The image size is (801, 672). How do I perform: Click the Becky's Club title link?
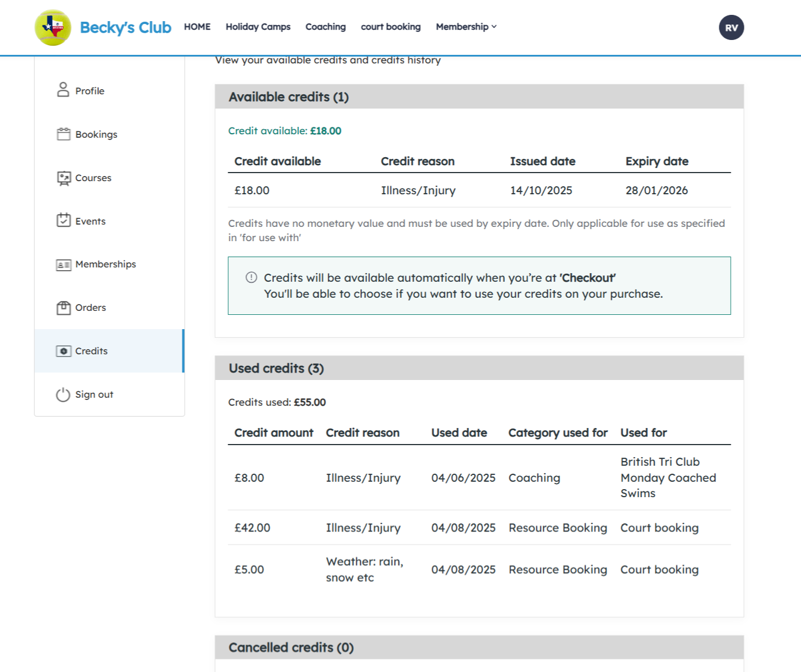(x=125, y=27)
